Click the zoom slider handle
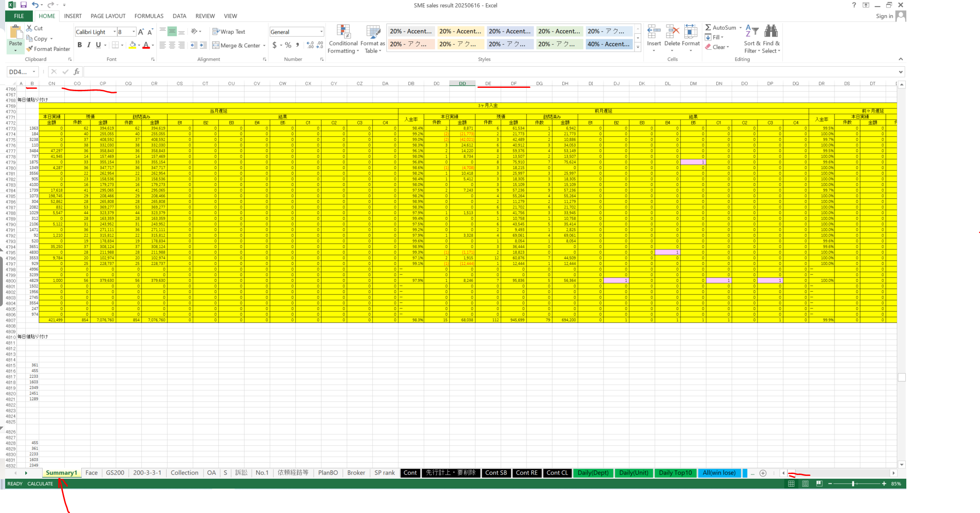 [x=853, y=484]
